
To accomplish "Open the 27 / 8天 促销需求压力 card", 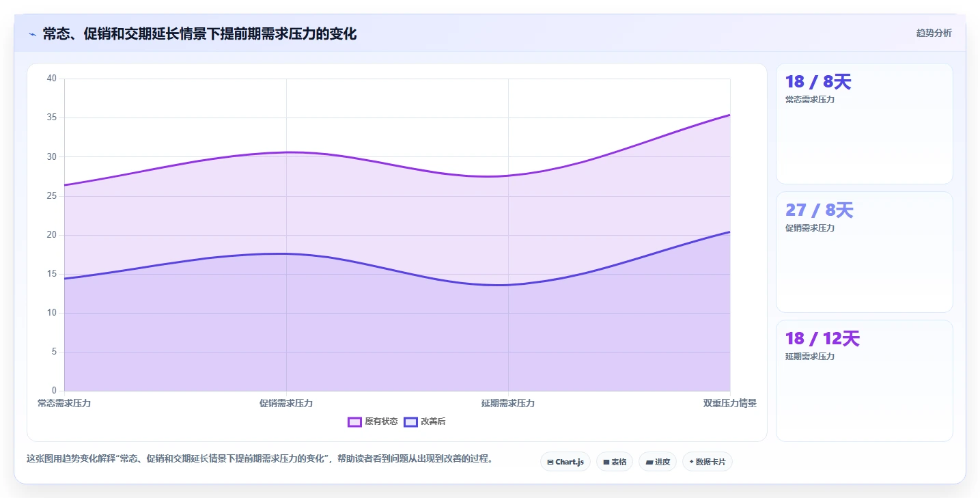I will coord(864,252).
